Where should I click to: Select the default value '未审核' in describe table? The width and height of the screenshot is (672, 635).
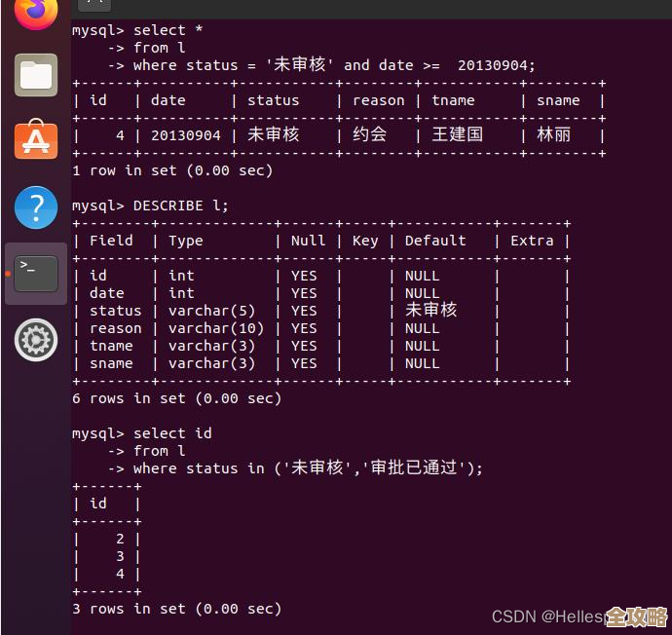pyautogui.click(x=431, y=310)
